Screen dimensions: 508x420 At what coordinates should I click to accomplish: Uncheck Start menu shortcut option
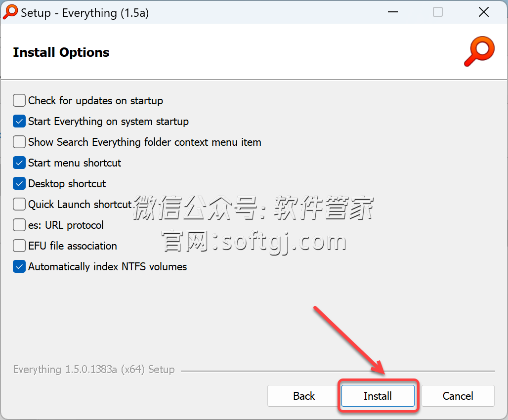[19, 163]
